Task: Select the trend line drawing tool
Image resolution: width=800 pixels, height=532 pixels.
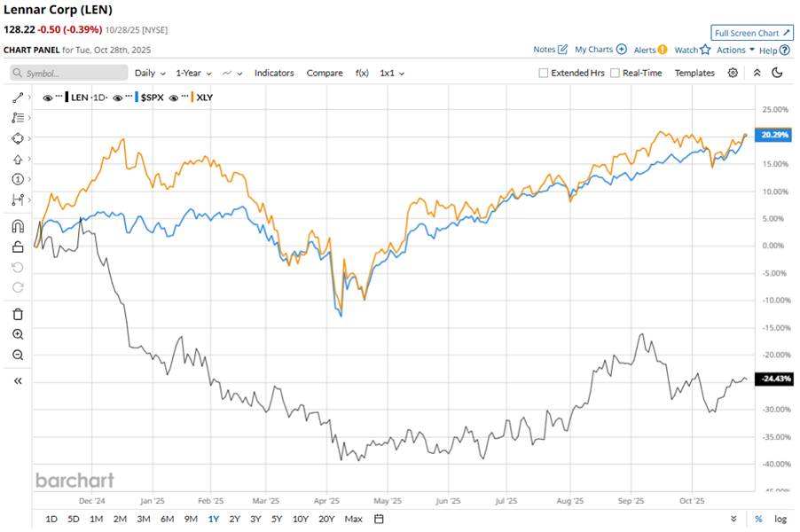Action: (18, 97)
